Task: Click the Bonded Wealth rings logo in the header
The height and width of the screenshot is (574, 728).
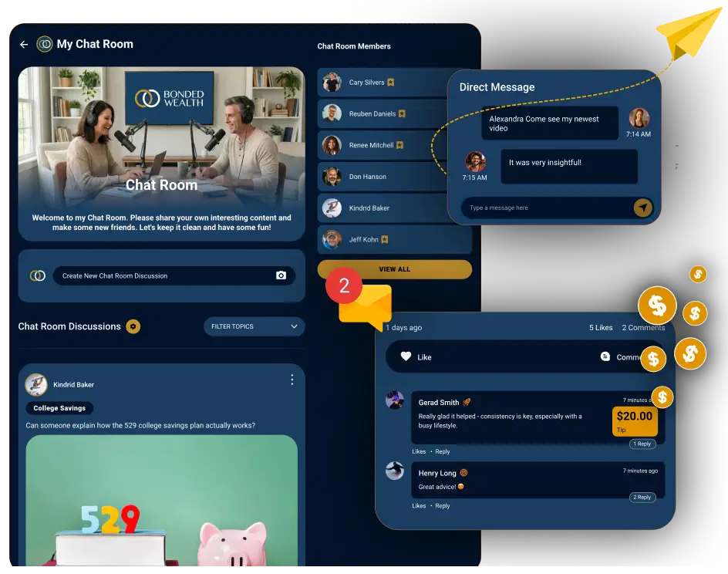Action: tap(45, 44)
